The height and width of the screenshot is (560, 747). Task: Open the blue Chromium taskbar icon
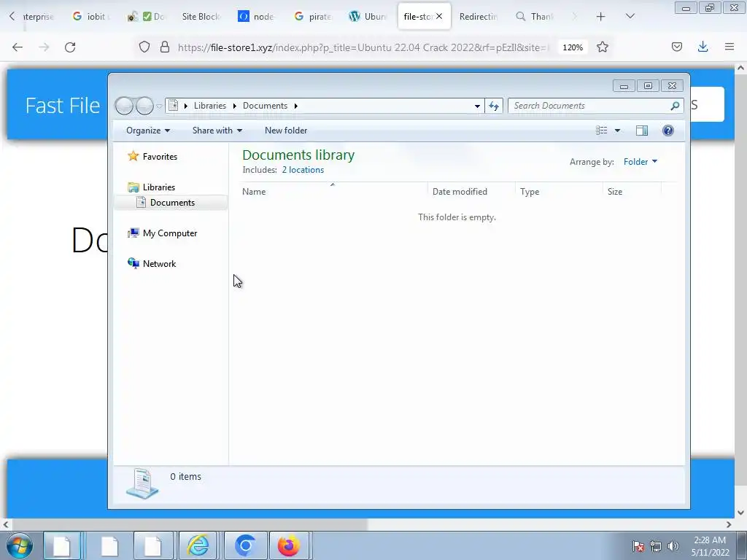point(245,545)
